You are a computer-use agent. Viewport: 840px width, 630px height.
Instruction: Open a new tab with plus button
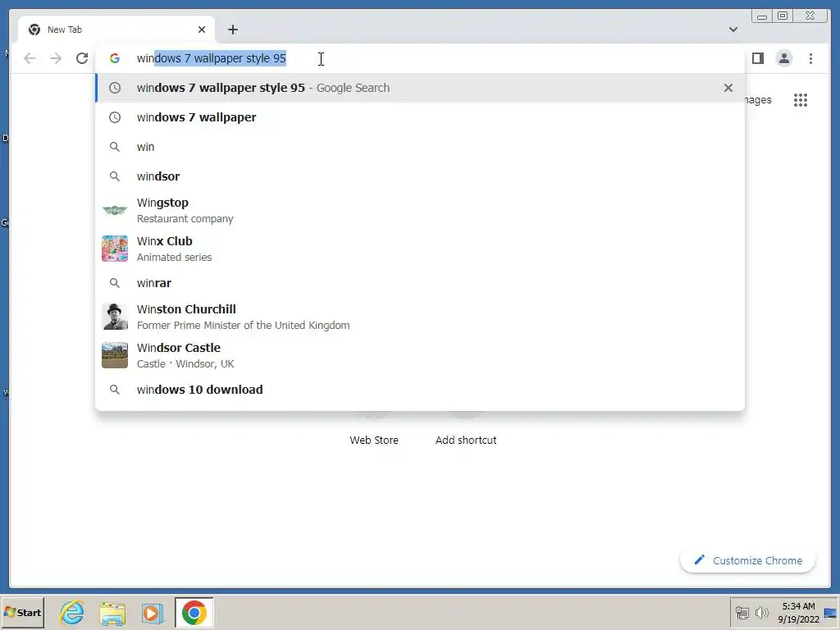[232, 30]
